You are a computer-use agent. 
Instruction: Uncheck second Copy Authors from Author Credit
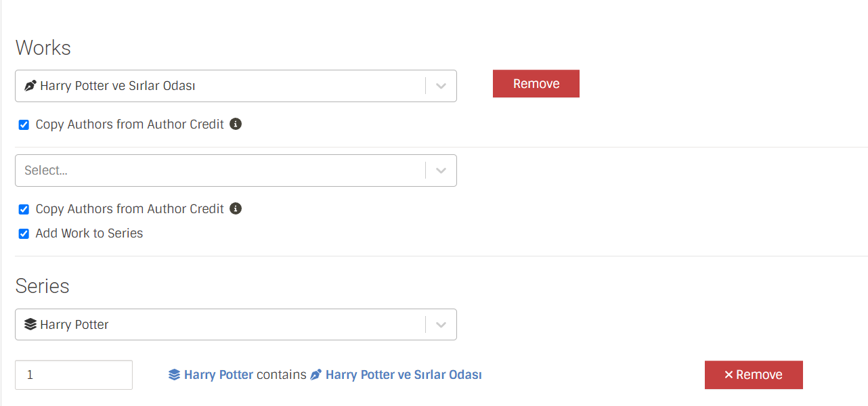24,210
